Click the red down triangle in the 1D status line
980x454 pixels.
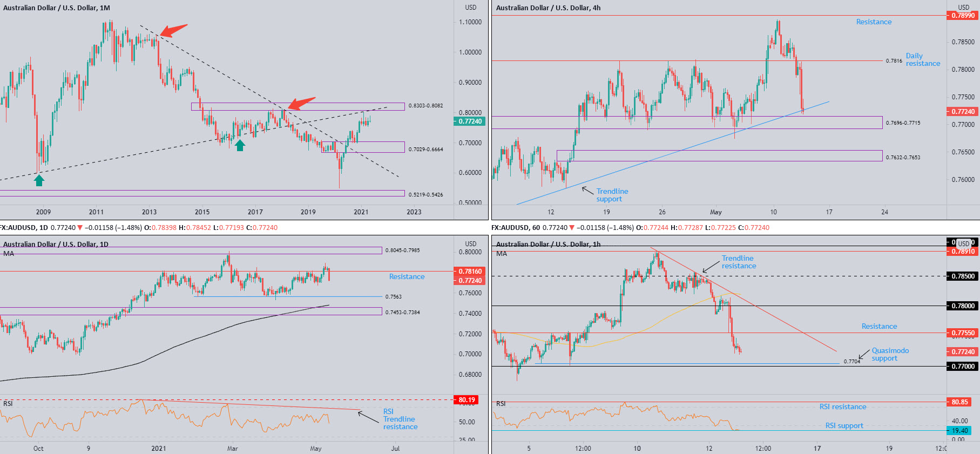(x=80, y=228)
